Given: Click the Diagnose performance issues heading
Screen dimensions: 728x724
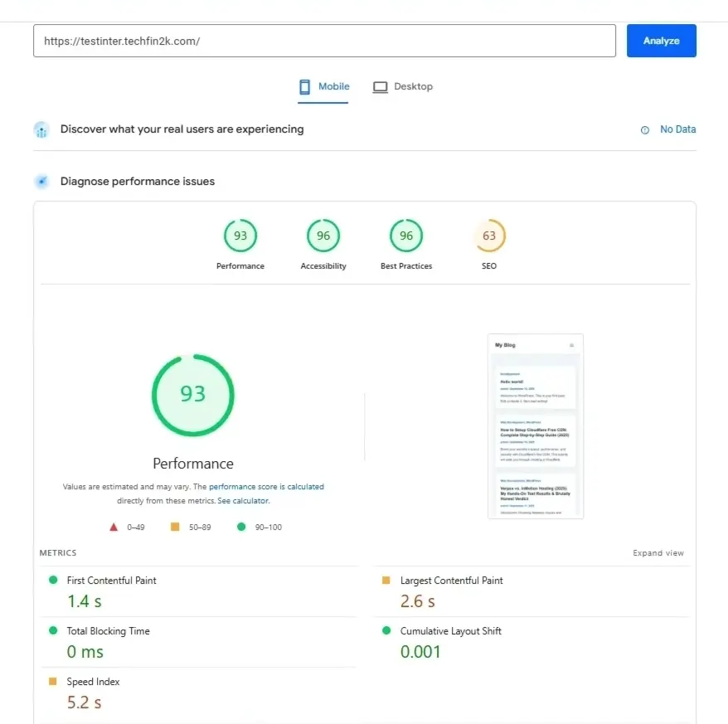Looking at the screenshot, I should point(138,181).
